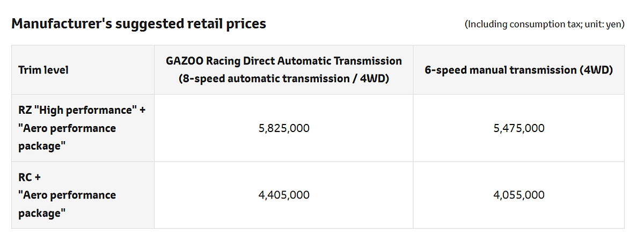Click 'Aero performance package' text in RC row
644x249 pixels.
click(x=67, y=204)
